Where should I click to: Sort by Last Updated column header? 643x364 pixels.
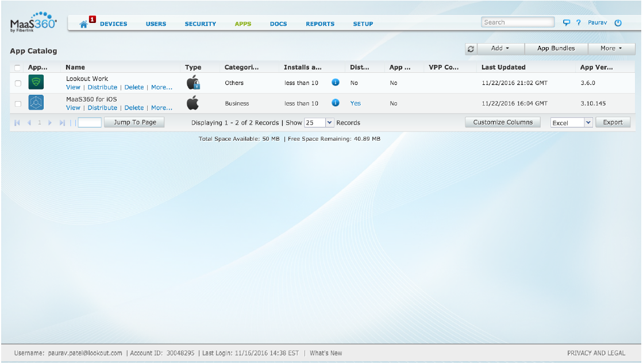[x=503, y=67]
